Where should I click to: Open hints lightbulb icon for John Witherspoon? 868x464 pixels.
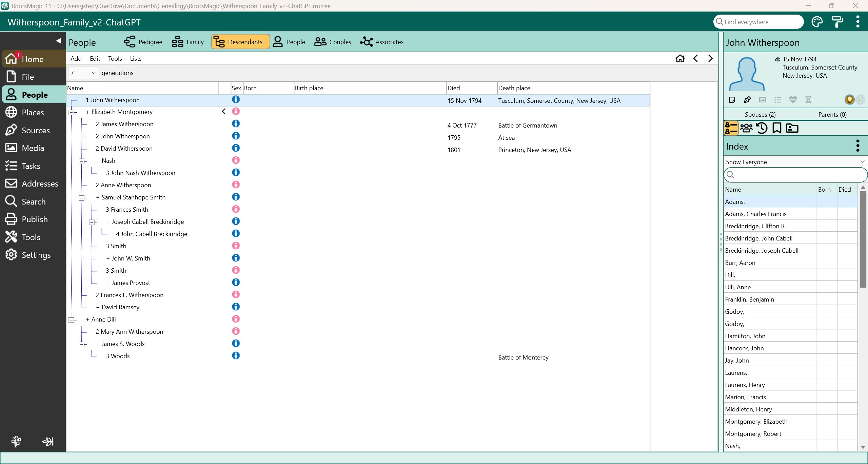point(849,100)
